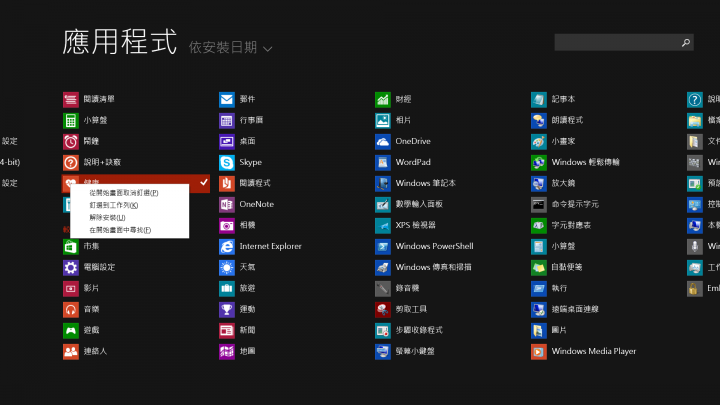Screen dimensions: 720x405
Task: Open the Store (市集) app icon
Action: 71,246
